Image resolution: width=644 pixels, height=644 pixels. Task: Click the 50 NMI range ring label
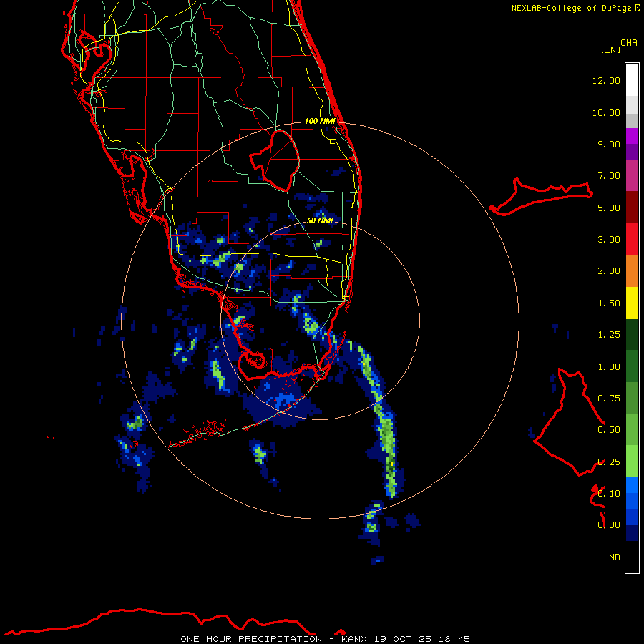(320, 220)
